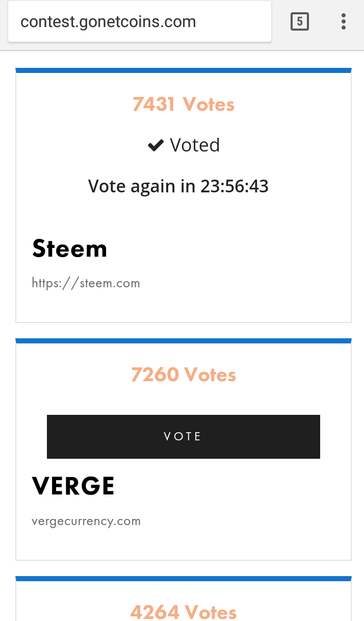This screenshot has height=621, width=364.
Task: Select the Steem coin heading
Action: coord(70,249)
